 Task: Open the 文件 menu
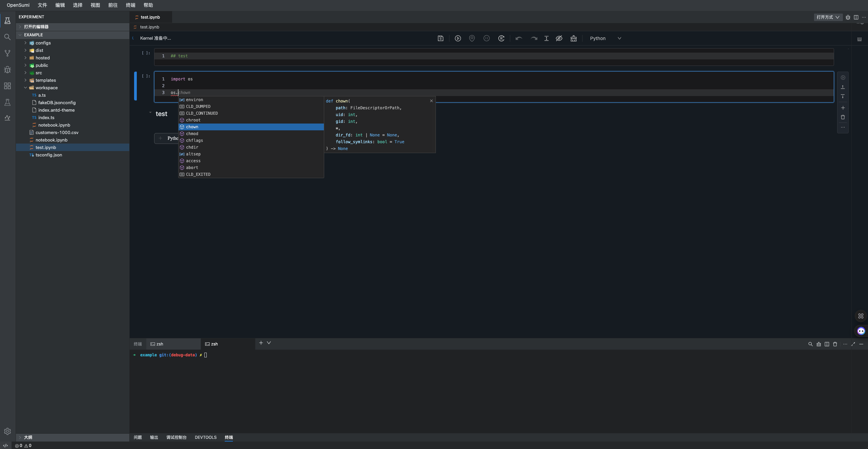click(42, 5)
